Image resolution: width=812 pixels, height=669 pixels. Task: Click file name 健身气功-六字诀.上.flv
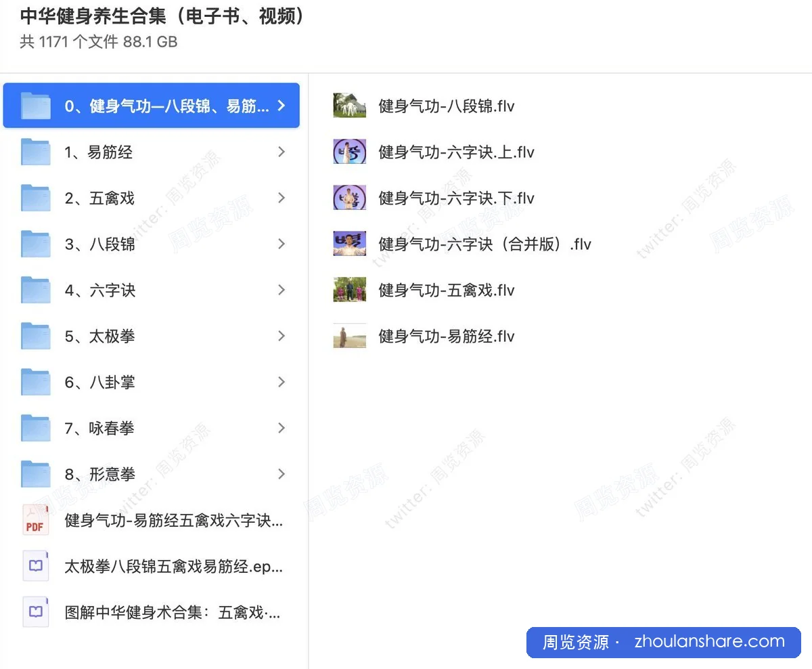[x=456, y=152]
